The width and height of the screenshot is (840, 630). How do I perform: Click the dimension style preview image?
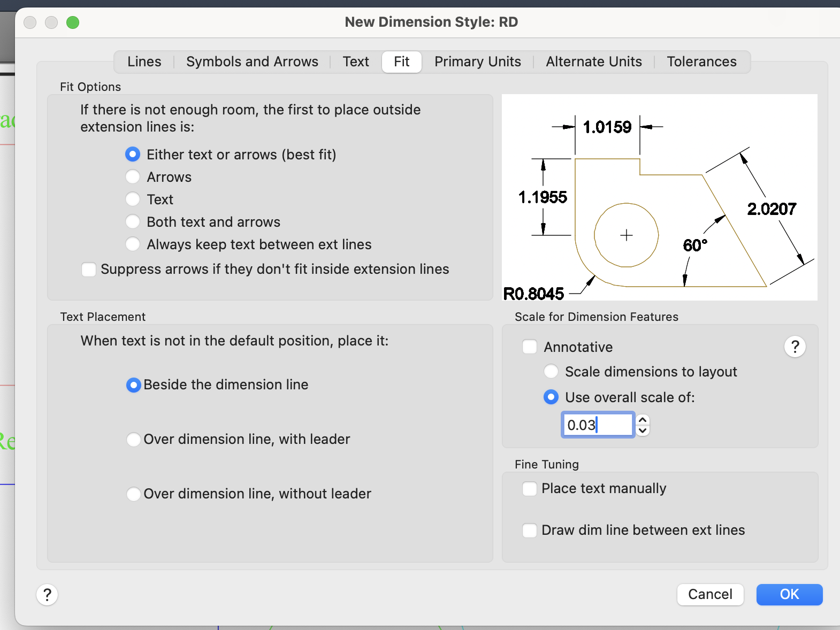[x=659, y=197]
